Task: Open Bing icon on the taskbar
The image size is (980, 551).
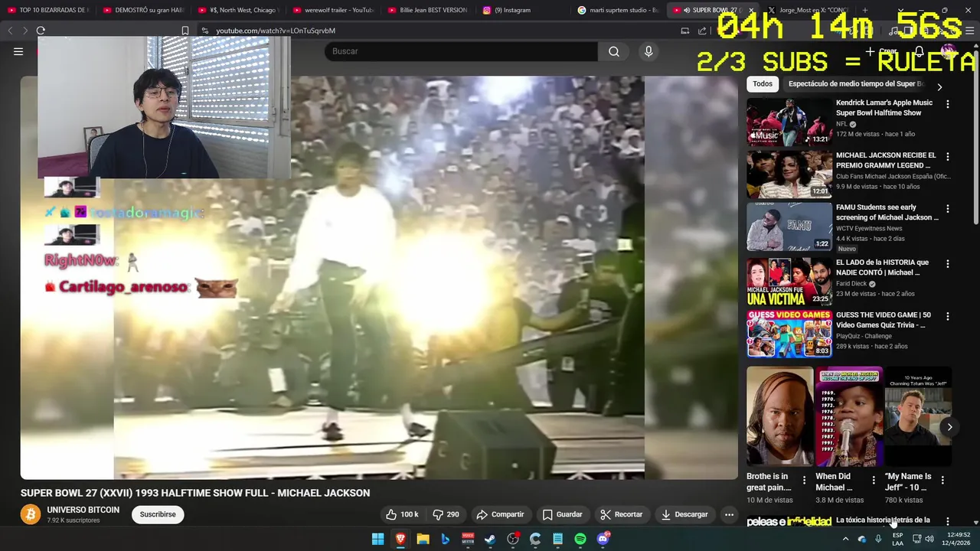Action: tap(445, 539)
